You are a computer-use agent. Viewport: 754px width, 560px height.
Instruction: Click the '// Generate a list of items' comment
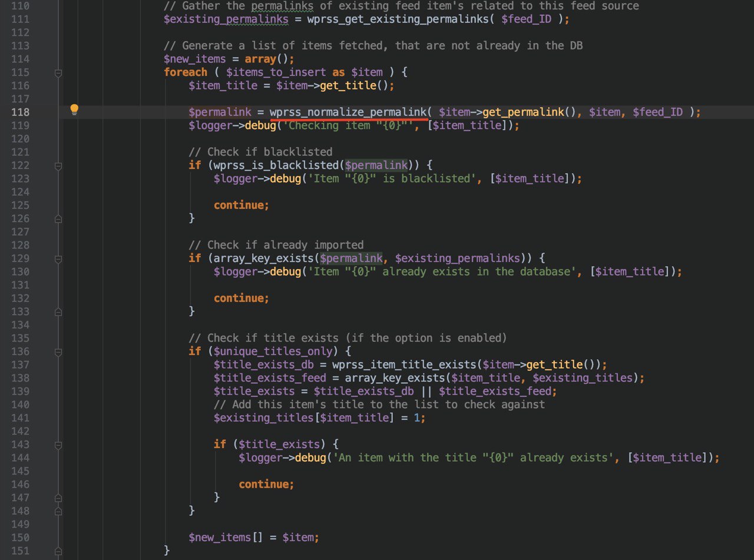click(373, 45)
